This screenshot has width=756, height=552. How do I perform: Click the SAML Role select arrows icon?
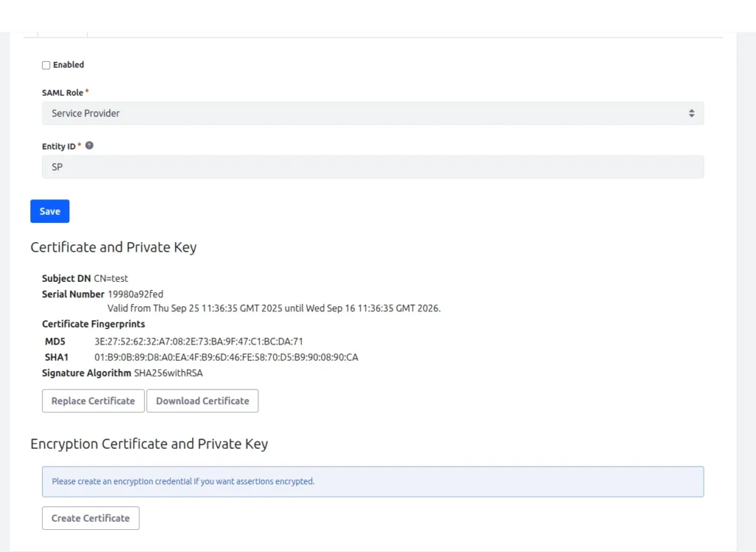691,114
